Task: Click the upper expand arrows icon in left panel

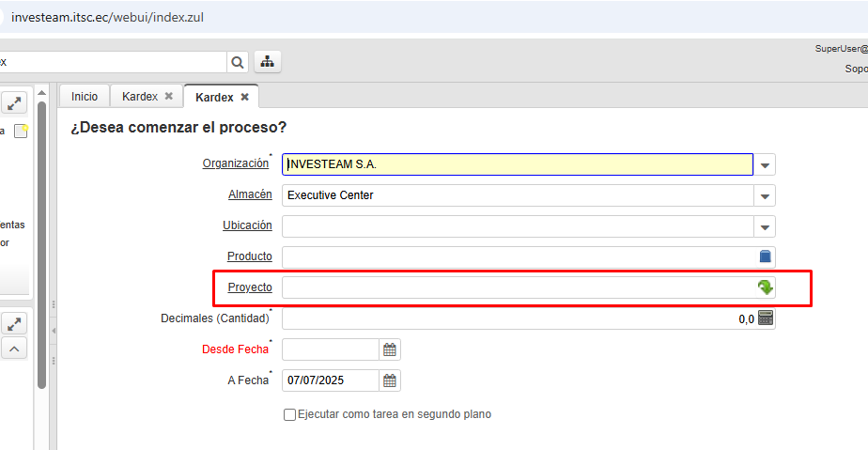Action: pos(15,103)
